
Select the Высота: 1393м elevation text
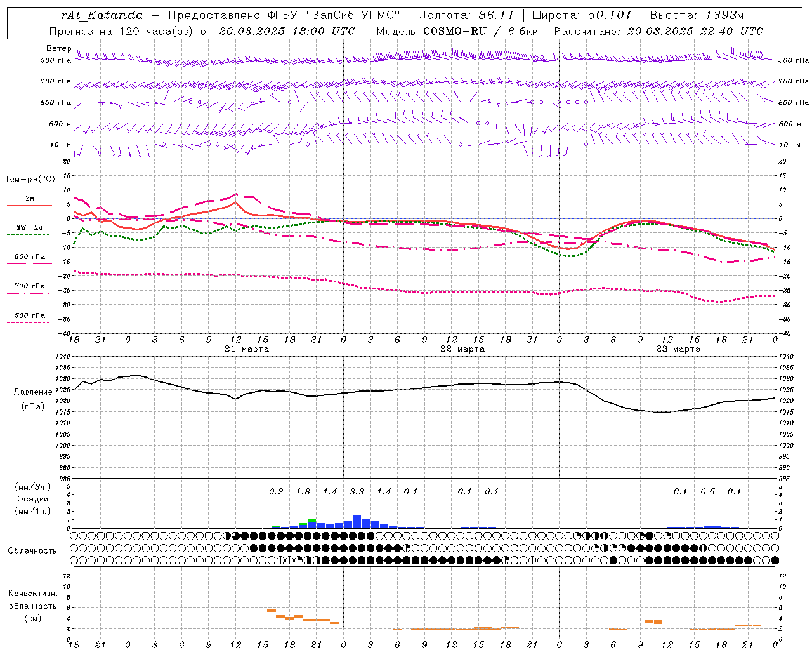pyautogui.click(x=697, y=15)
